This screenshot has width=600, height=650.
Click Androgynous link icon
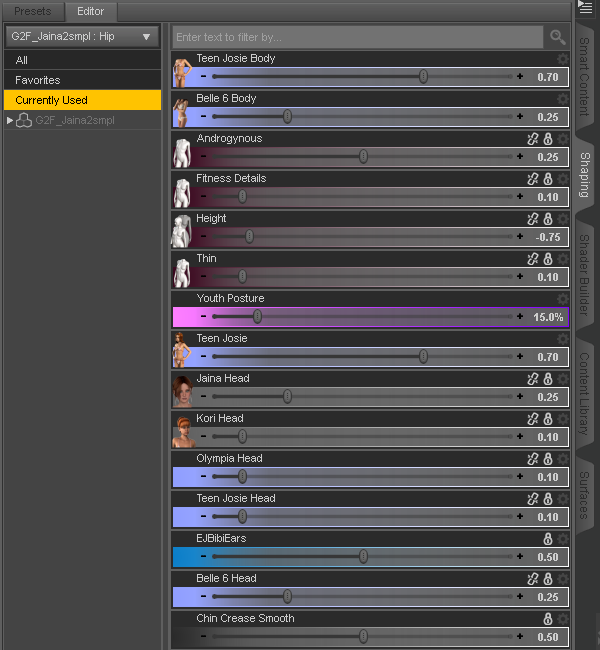tap(533, 139)
